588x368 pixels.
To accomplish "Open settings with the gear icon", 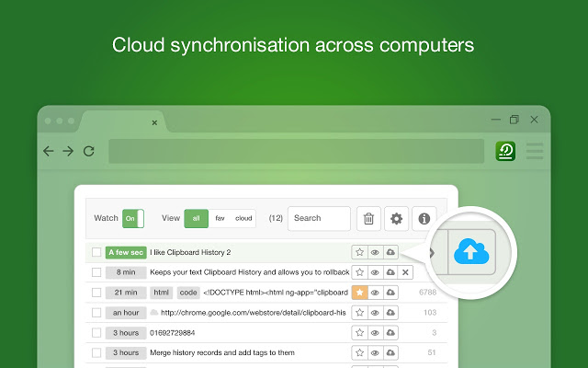I will [x=397, y=218].
